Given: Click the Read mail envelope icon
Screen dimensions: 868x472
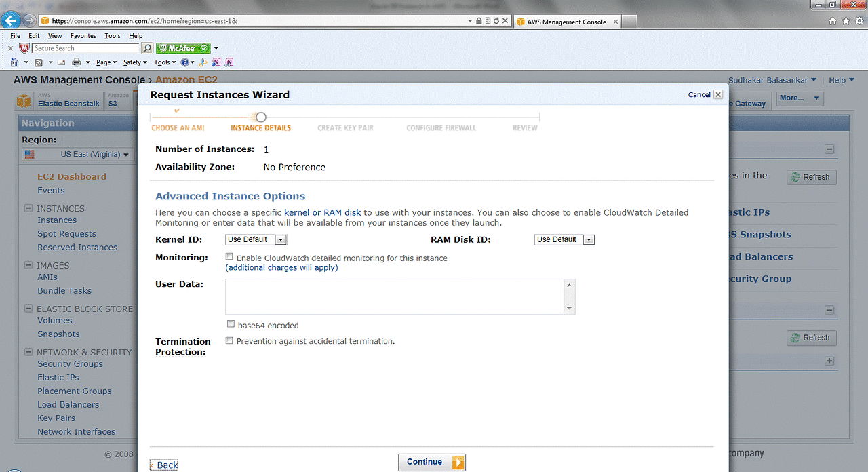Looking at the screenshot, I should click(61, 62).
